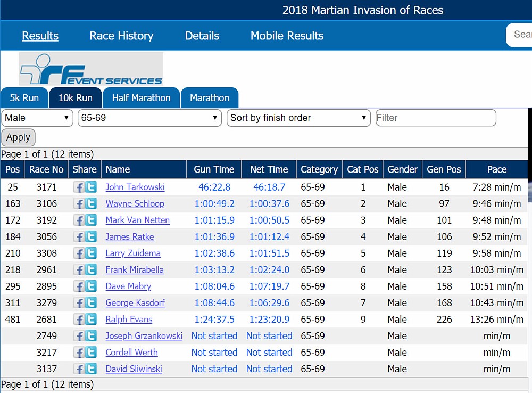Viewport: 532px width, 393px height.
Task: Go to Mobile Results page
Action: click(x=287, y=36)
